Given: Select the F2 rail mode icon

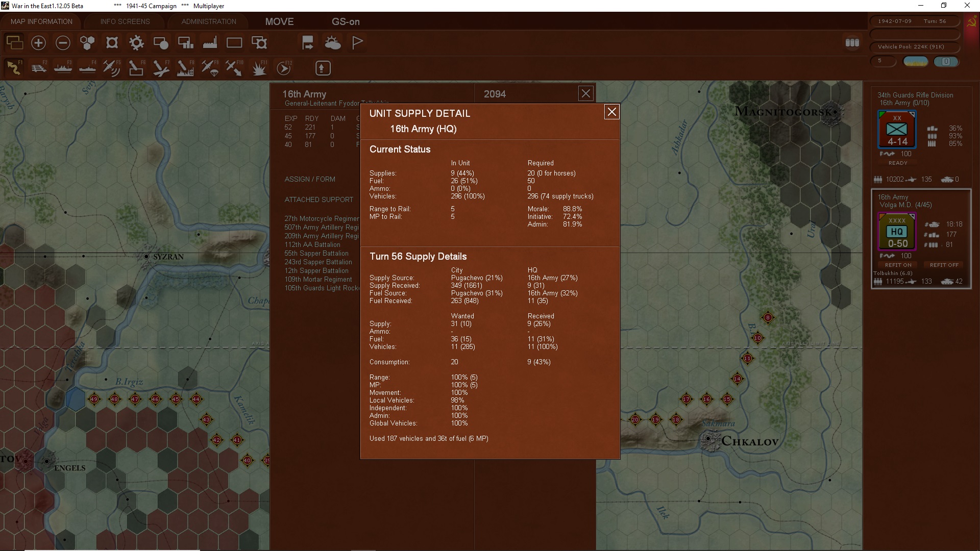Looking at the screenshot, I should [x=39, y=68].
